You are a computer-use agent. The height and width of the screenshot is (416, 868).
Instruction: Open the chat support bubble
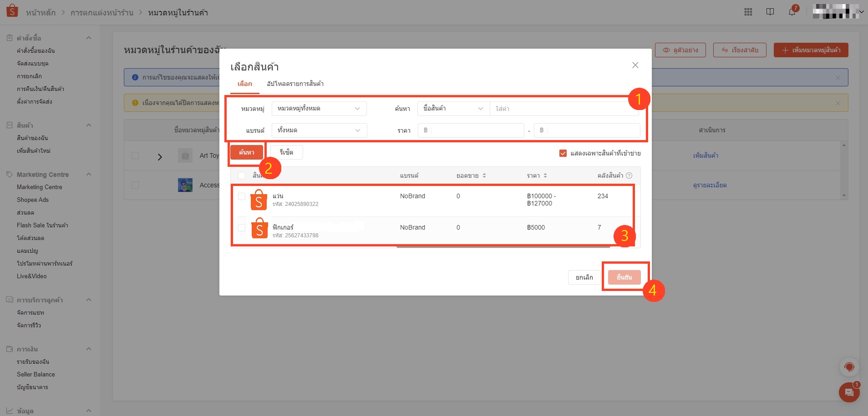pyautogui.click(x=849, y=392)
